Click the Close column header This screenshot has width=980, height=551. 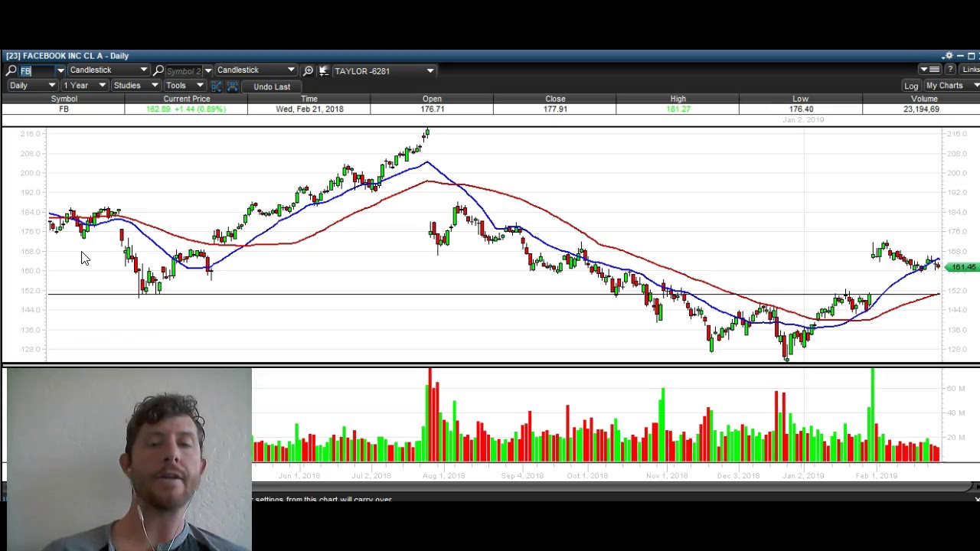click(555, 99)
